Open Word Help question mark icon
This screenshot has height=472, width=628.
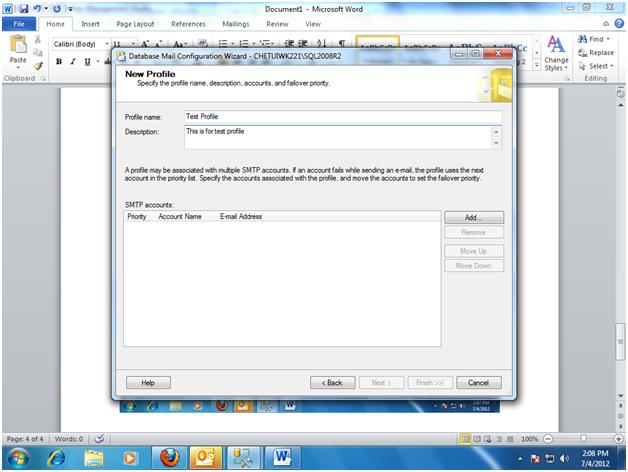pos(619,24)
